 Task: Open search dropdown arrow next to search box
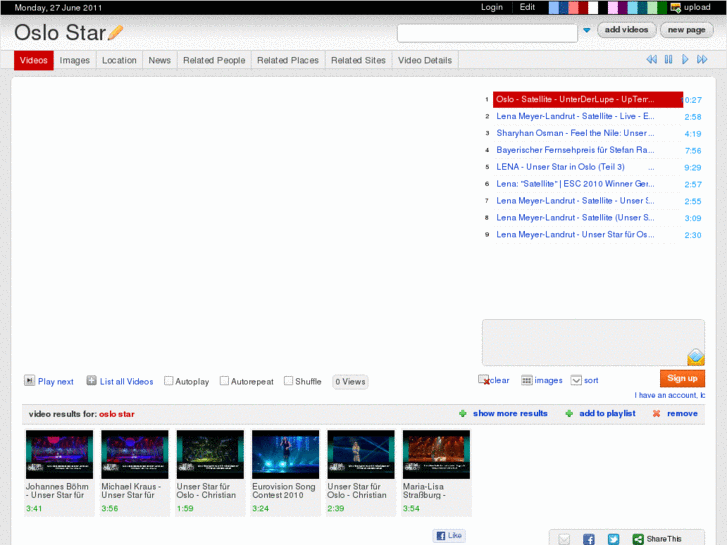click(x=587, y=30)
